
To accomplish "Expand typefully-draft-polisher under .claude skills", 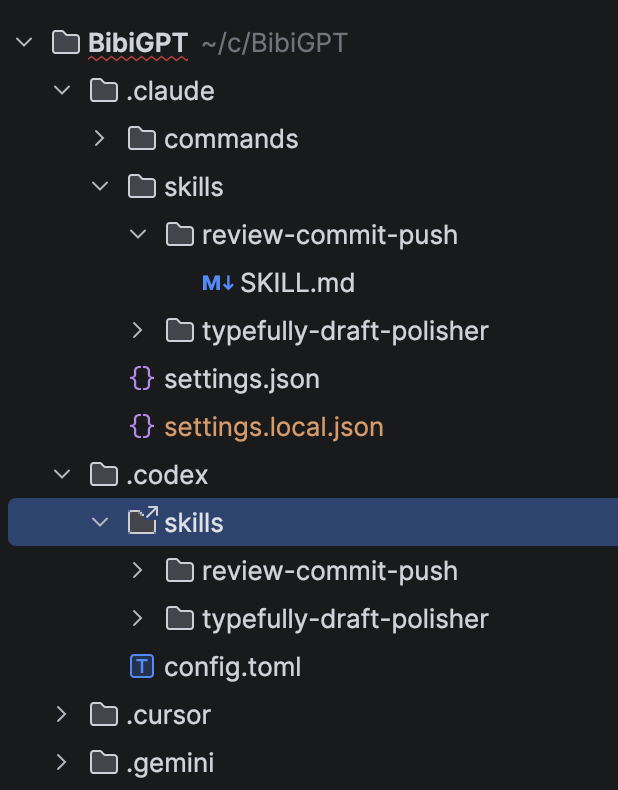I will (138, 330).
